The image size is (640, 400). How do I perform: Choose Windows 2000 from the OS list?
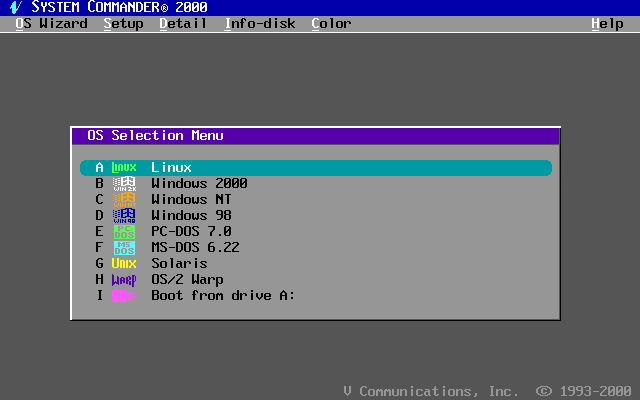(x=199, y=184)
